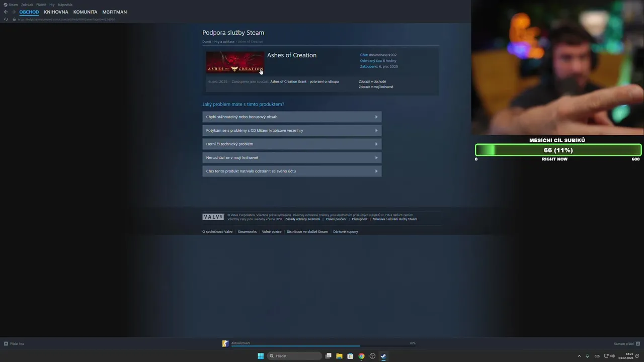Switch to the KNIHOVNA tab

(x=56, y=12)
